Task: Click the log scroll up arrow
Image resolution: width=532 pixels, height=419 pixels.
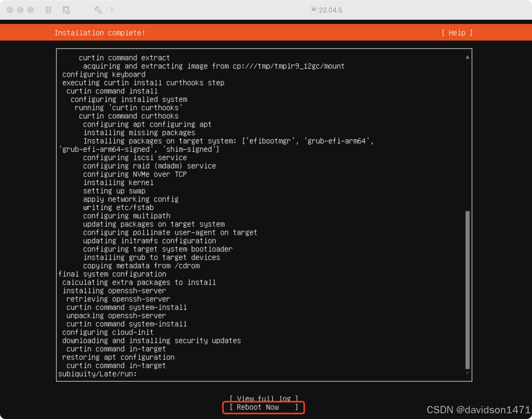Action: click(467, 57)
